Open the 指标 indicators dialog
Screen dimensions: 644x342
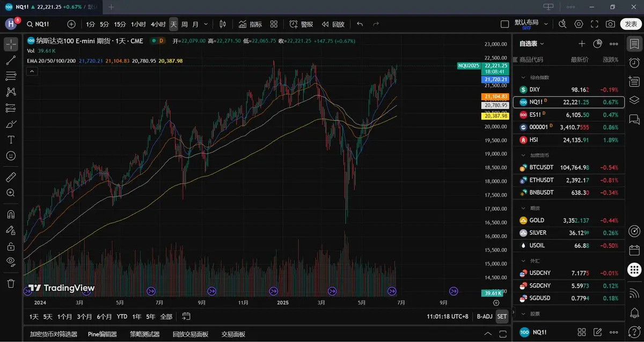pos(250,24)
